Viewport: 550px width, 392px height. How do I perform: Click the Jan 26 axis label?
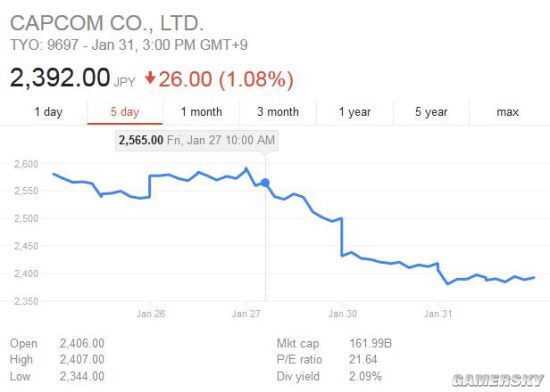pyautogui.click(x=151, y=313)
